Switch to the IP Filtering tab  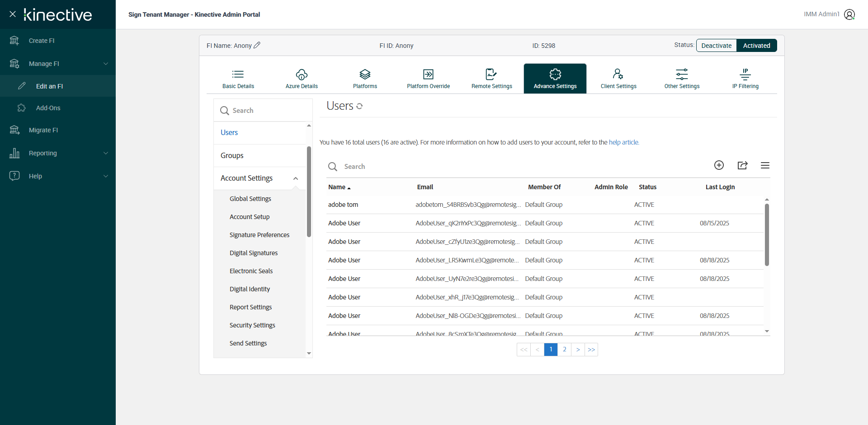tap(745, 79)
